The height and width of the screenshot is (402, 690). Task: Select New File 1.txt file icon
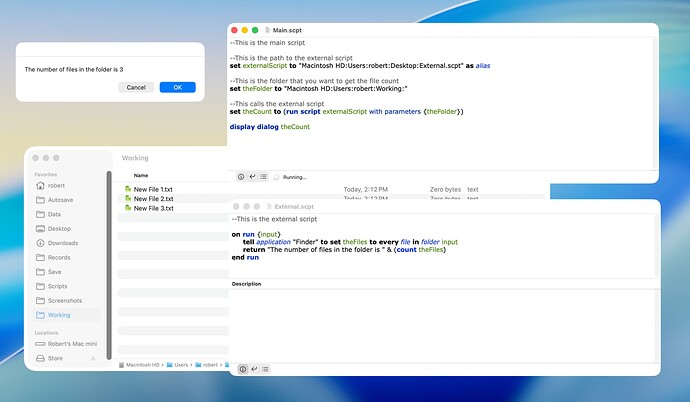tap(128, 189)
